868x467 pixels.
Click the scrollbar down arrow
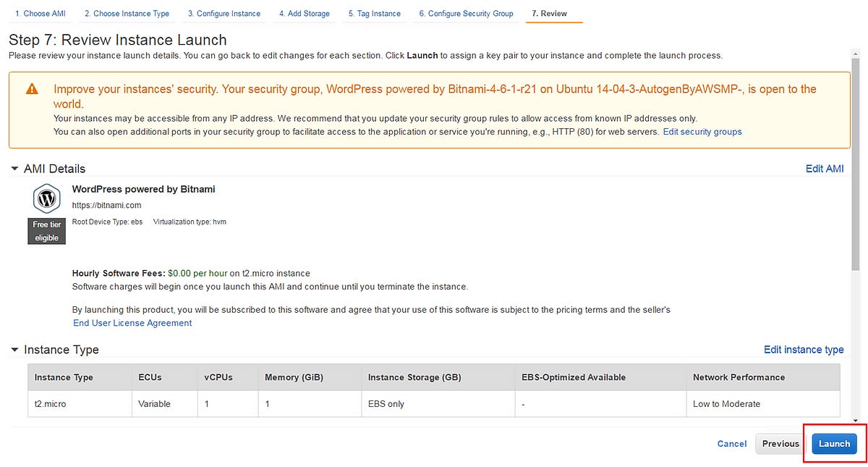point(856,421)
